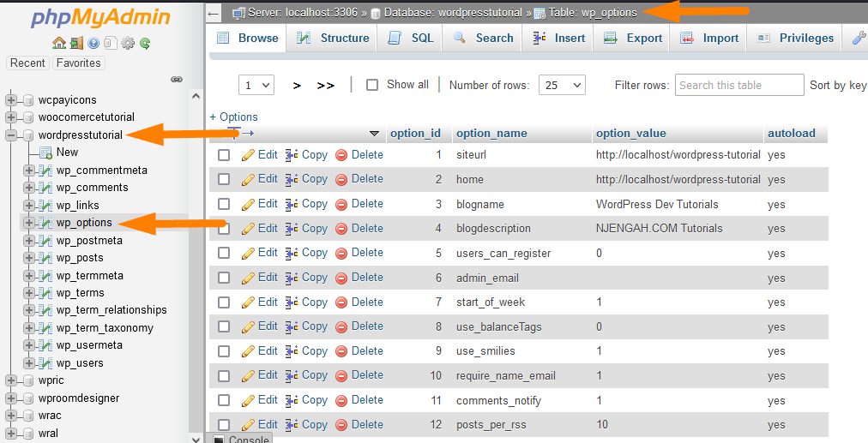Select checkbox for use_balanceTags row
868x443 pixels.
click(x=224, y=326)
